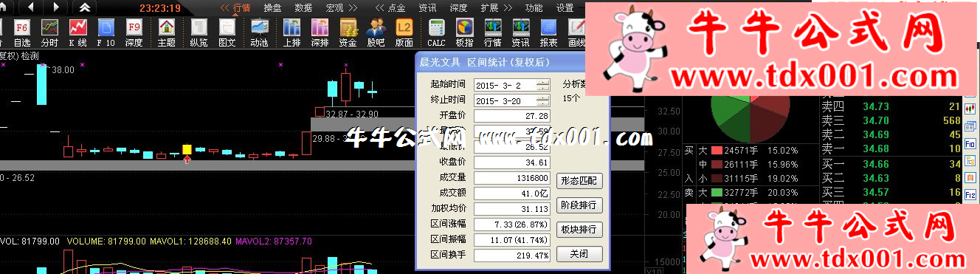Click the 形态匹配 button
The image size is (980, 274).
coord(579,180)
